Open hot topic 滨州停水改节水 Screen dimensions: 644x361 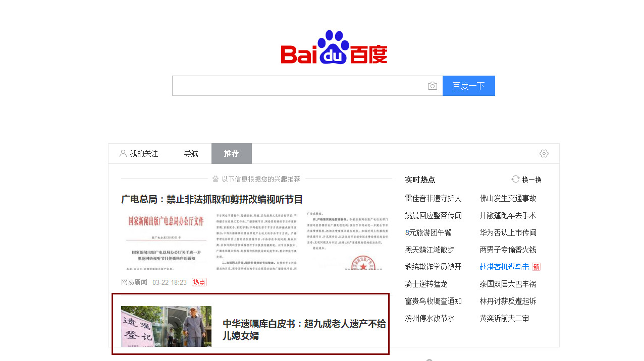(430, 319)
